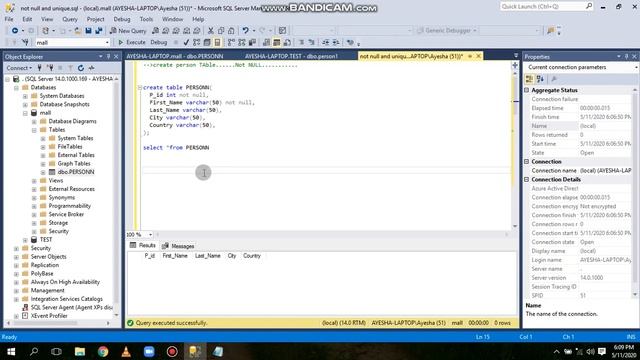Select the SQL Server Agent node

coord(71,307)
